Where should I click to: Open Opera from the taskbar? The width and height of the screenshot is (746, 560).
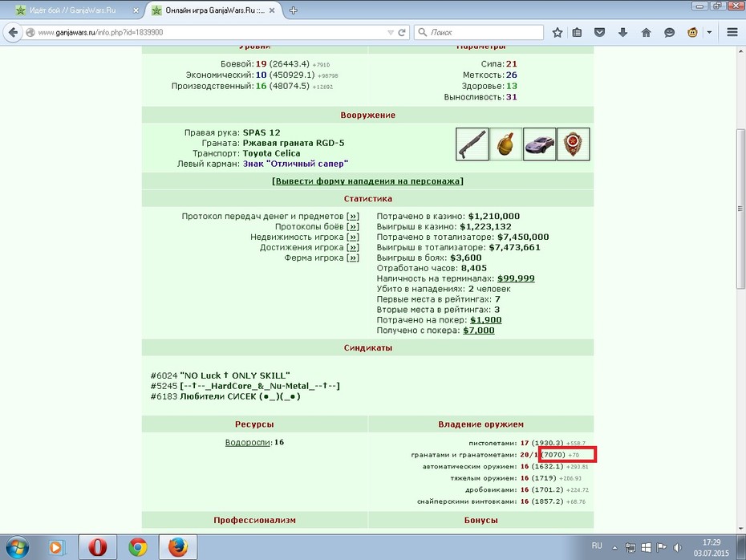98,548
